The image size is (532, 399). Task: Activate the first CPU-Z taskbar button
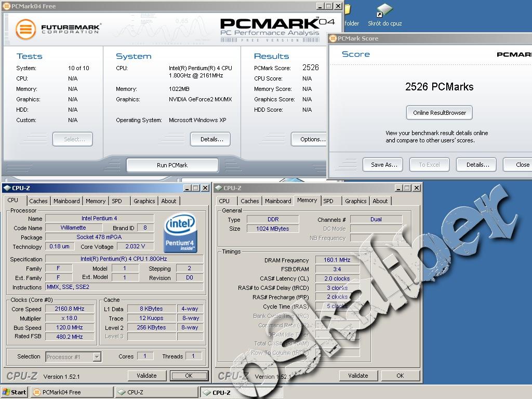pyautogui.click(x=156, y=392)
